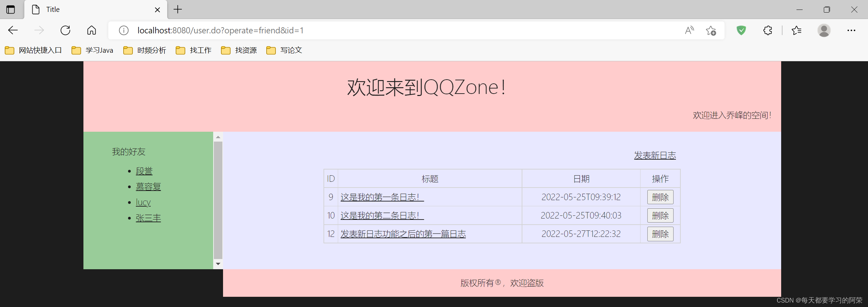Open Settings and more menu
The height and width of the screenshot is (307, 868).
click(x=851, y=30)
